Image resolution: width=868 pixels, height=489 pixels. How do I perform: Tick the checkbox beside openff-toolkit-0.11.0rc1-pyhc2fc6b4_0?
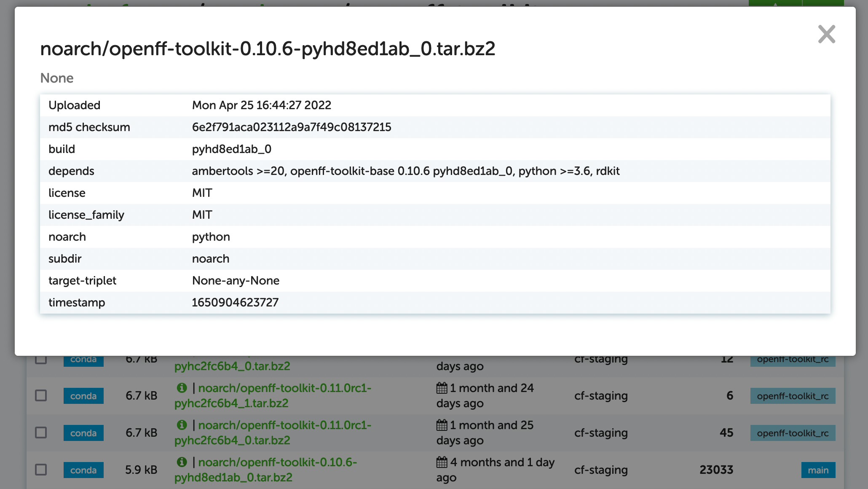pyautogui.click(x=40, y=433)
